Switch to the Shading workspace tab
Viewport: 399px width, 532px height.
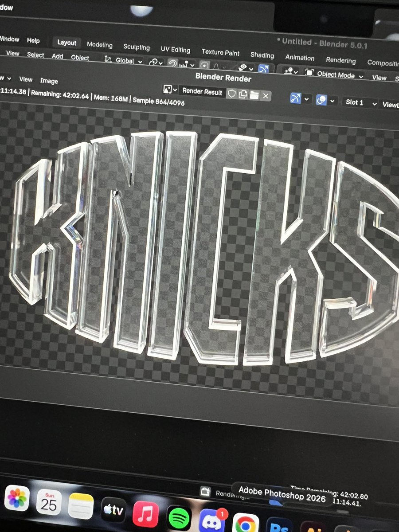pyautogui.click(x=262, y=55)
